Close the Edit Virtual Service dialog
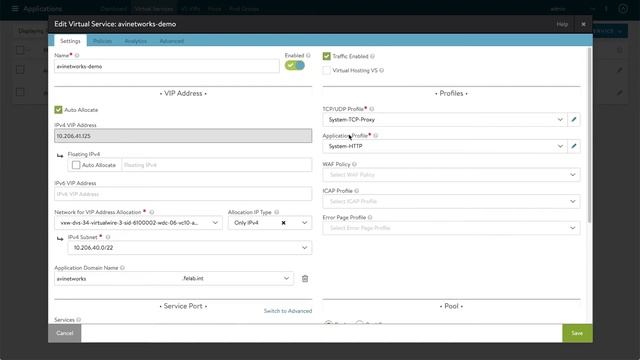This screenshot has height=360, width=640. (583, 24)
